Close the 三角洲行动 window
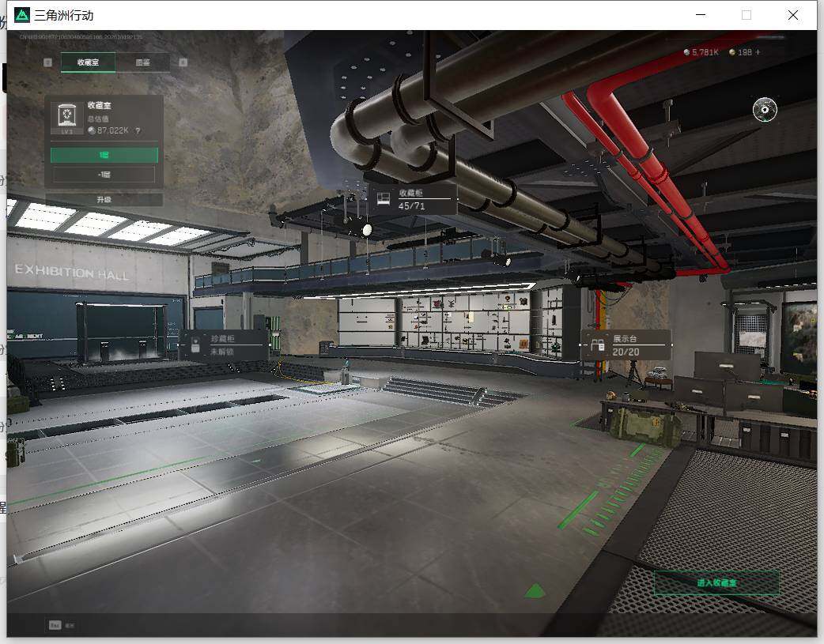The width and height of the screenshot is (824, 644). click(793, 15)
